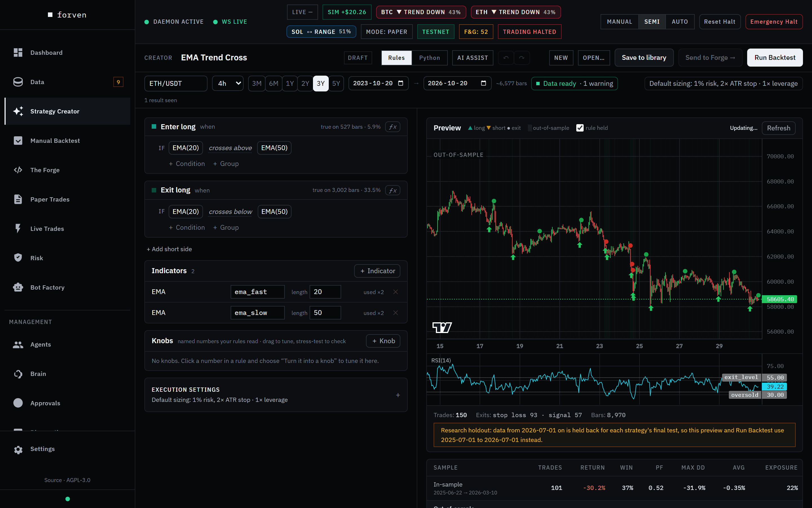Click the SIM +$20.26 pill
Screen dimensions: 812x508
[347, 12]
